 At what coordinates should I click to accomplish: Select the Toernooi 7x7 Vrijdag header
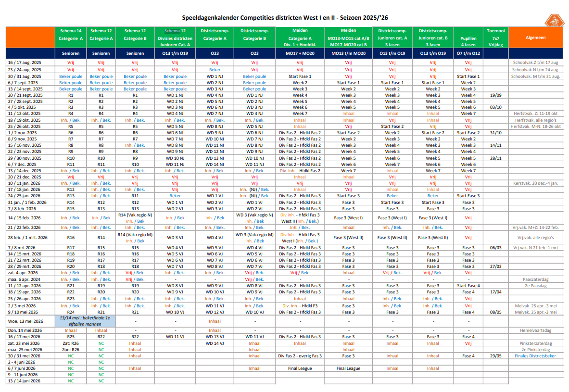tap(495, 38)
